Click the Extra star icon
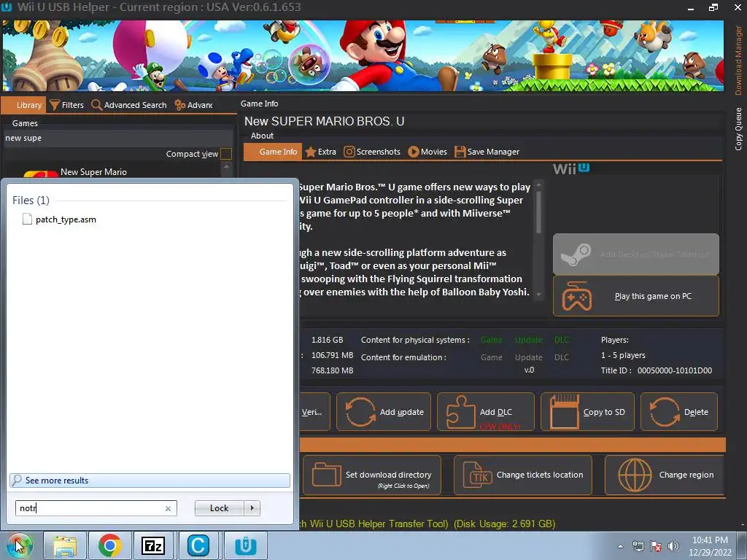This screenshot has height=560, width=747. [x=311, y=152]
